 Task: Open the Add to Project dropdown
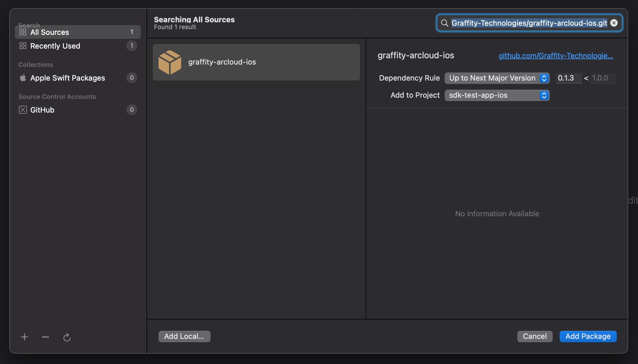(x=497, y=95)
